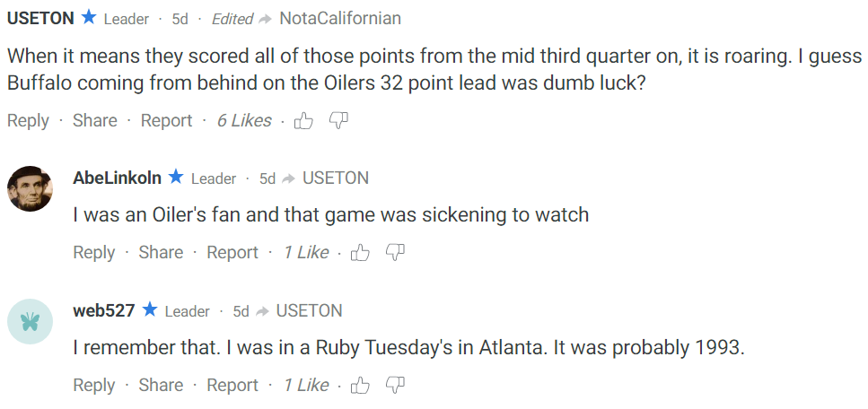Screen dimensions: 868x409
Task: Report AbeLinkoln's comment
Action: (232, 252)
